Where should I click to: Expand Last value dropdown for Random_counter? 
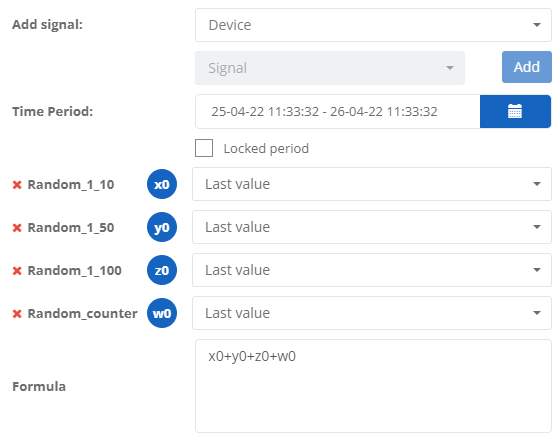click(x=372, y=313)
